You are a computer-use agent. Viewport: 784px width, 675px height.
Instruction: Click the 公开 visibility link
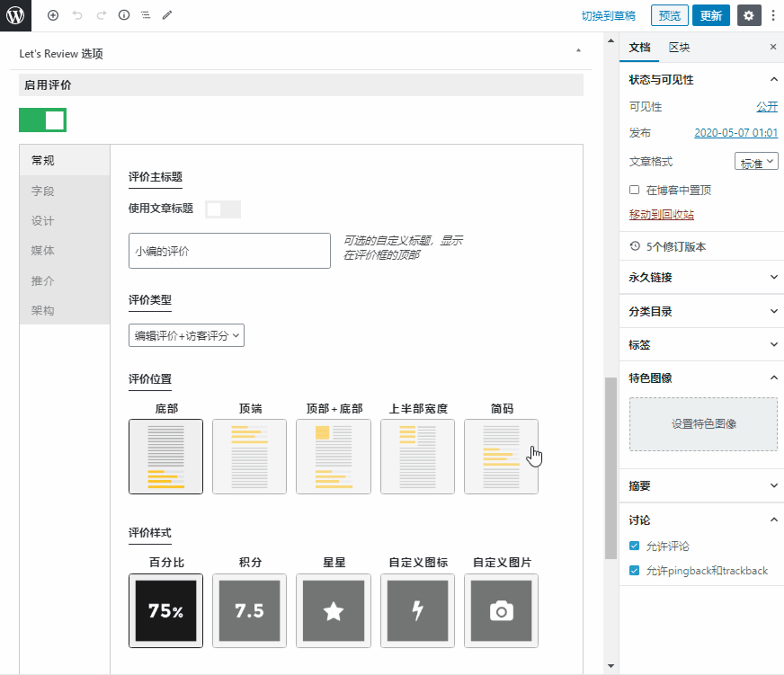[767, 106]
